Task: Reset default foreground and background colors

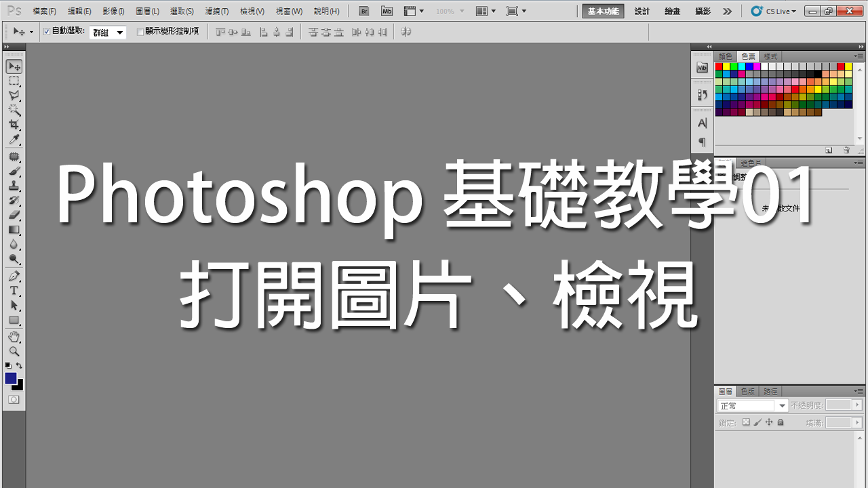Action: coord(8,366)
